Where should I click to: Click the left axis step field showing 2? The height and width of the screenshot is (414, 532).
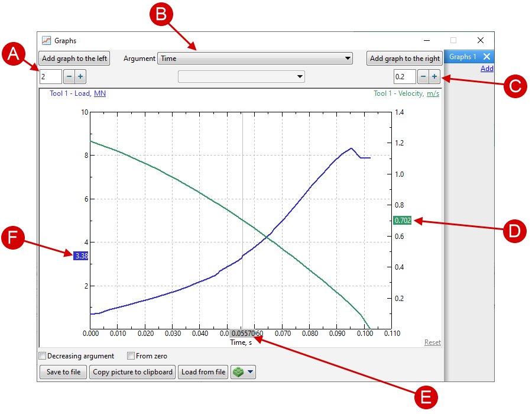tap(50, 76)
